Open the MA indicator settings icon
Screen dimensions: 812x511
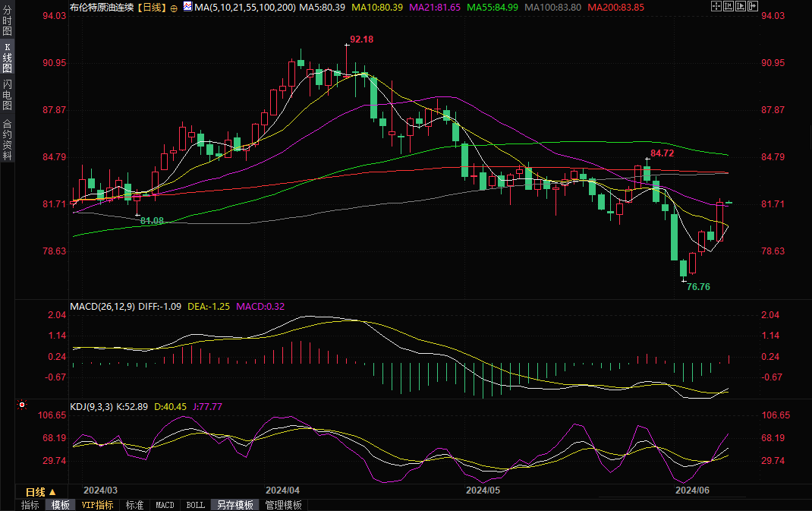tap(187, 7)
